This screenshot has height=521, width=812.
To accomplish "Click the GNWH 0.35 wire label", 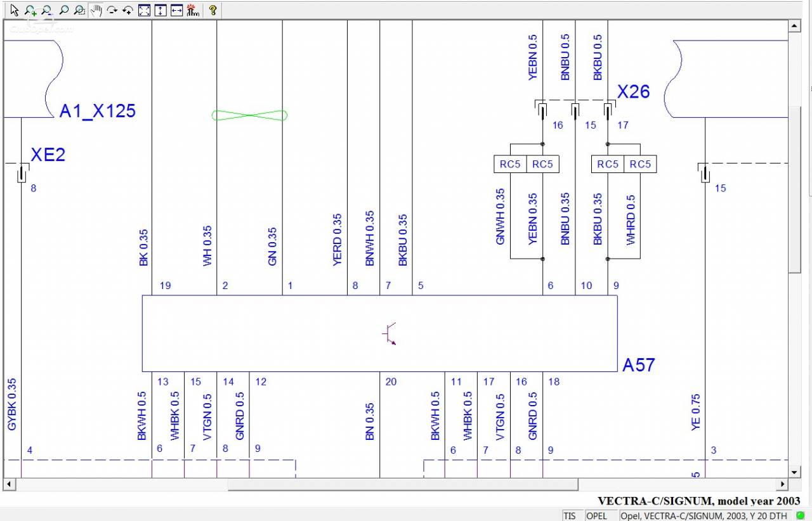I will [x=501, y=217].
